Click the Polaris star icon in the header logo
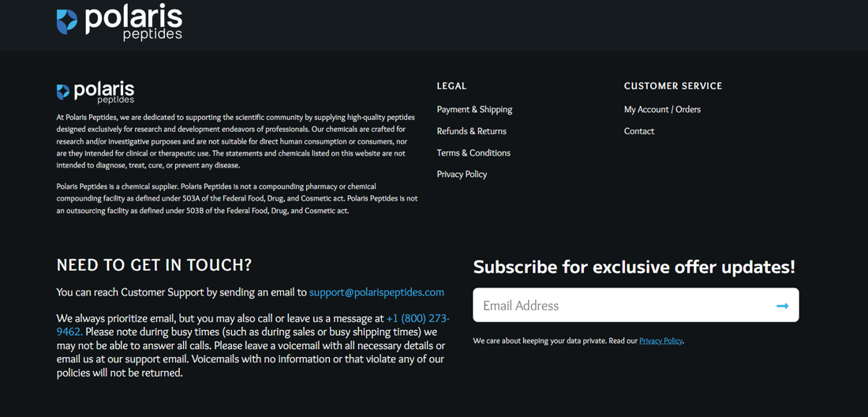 pos(67,21)
